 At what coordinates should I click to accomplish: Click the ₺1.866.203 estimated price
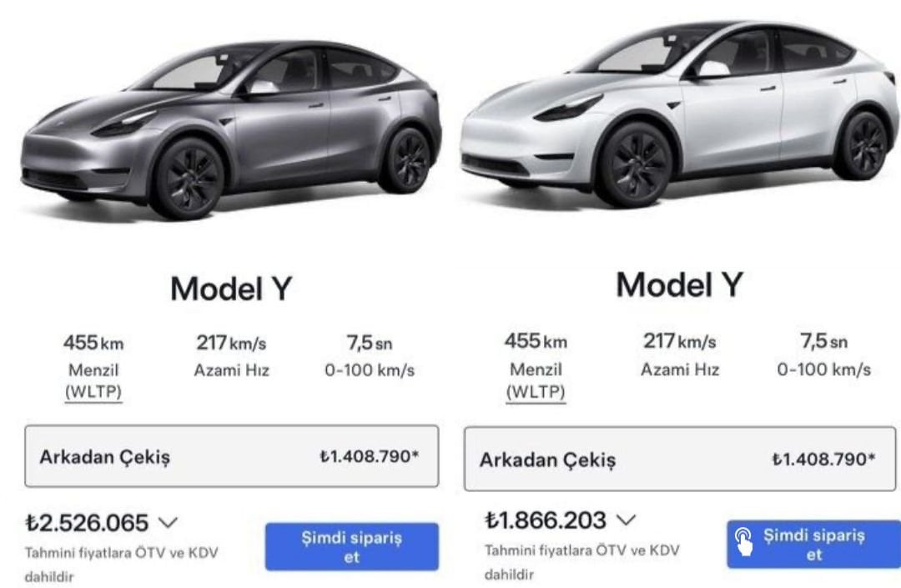[545, 520]
